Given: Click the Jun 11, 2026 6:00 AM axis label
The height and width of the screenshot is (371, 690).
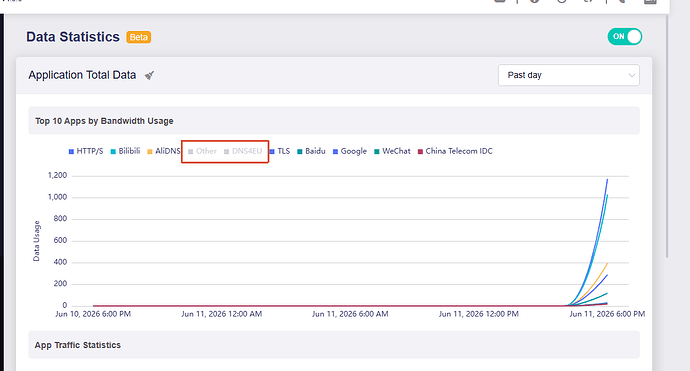Looking at the screenshot, I should pyautogui.click(x=350, y=314).
